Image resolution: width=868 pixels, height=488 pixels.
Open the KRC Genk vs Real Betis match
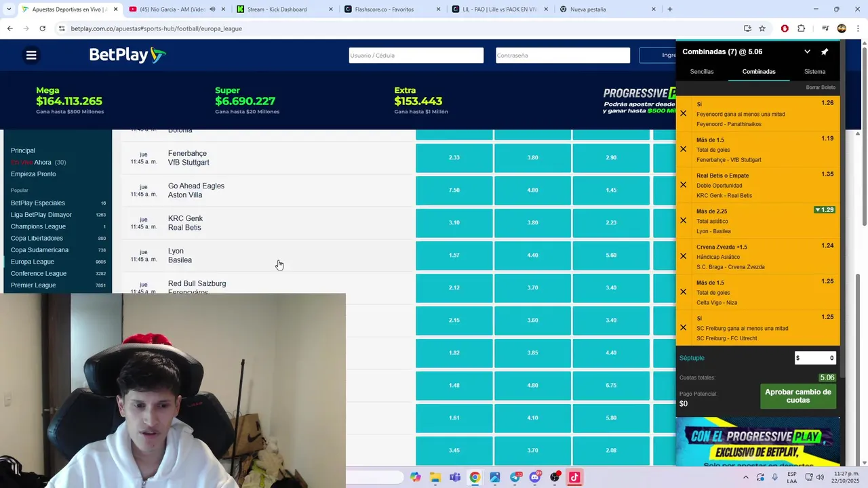point(185,223)
